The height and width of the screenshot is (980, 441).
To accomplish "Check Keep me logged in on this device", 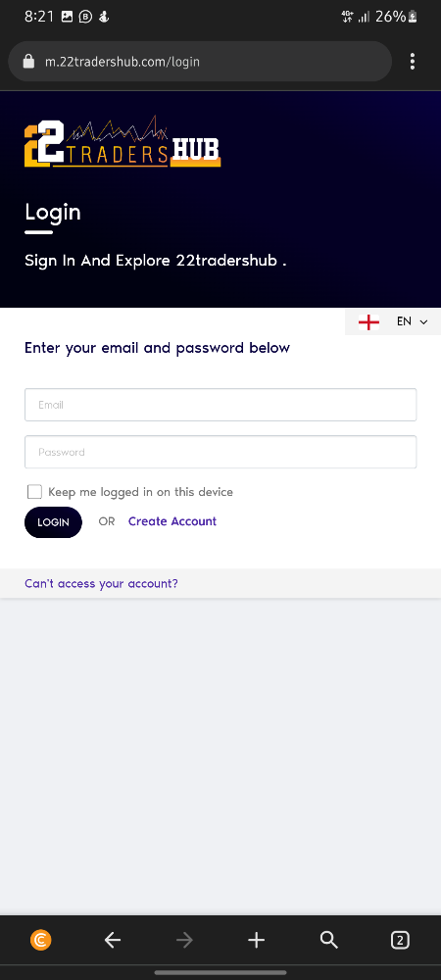I will pos(35,492).
